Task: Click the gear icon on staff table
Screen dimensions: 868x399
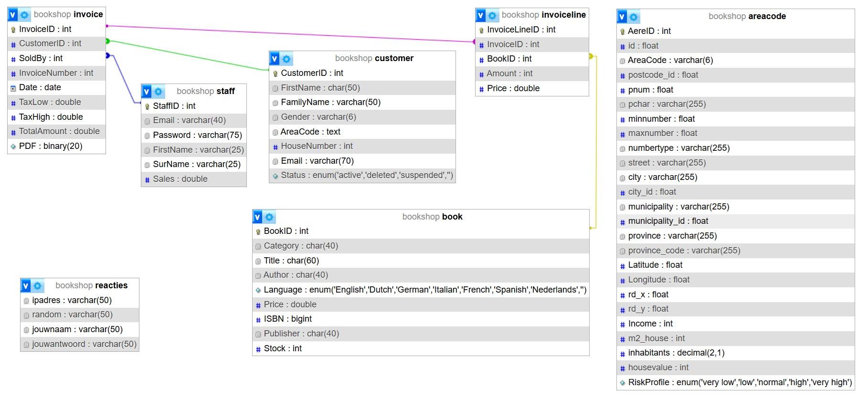Action: 158,91
